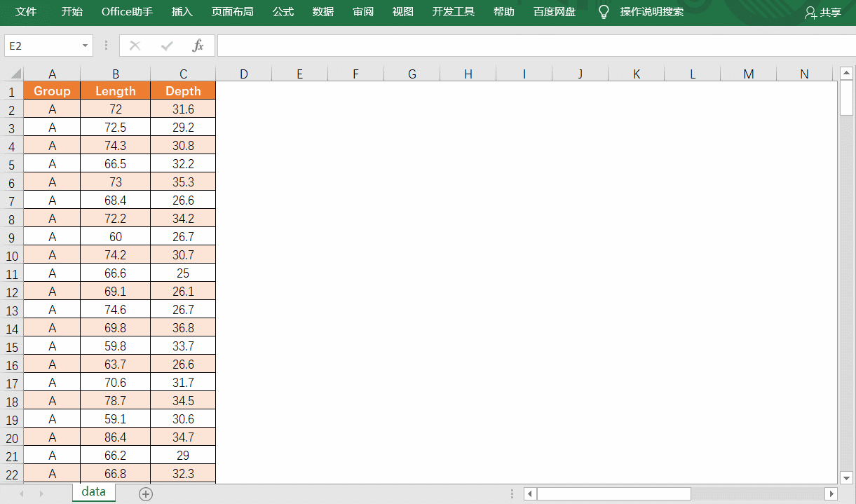
Task: Click the cell with value 36.8
Action: click(x=183, y=328)
